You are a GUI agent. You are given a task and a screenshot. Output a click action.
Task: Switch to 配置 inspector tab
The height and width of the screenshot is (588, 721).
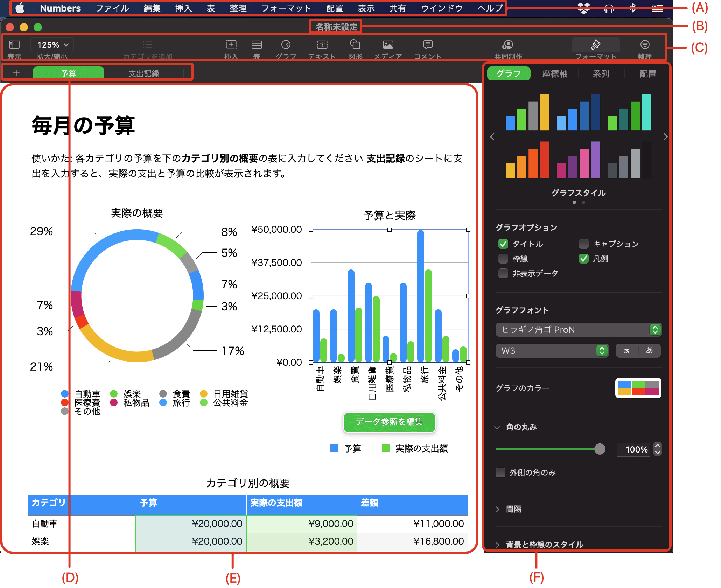(648, 73)
